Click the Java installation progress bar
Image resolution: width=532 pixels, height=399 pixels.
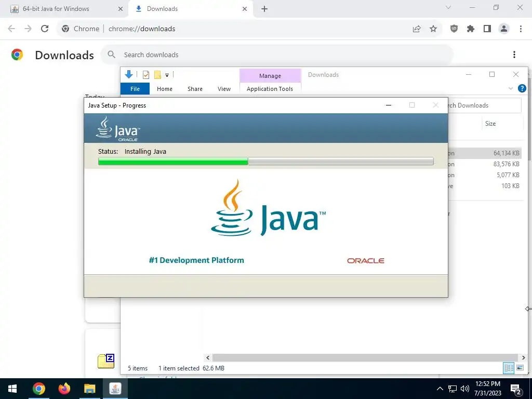click(x=265, y=161)
